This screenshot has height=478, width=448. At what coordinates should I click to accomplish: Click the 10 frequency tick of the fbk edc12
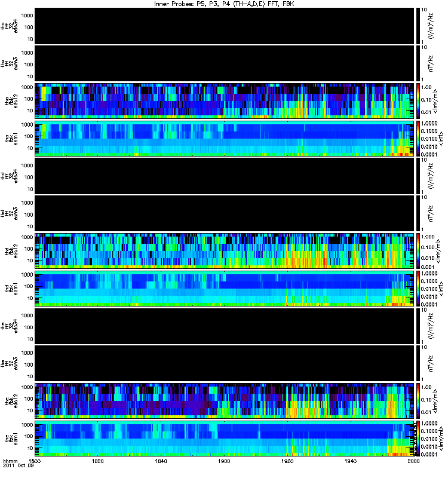[x=30, y=410]
